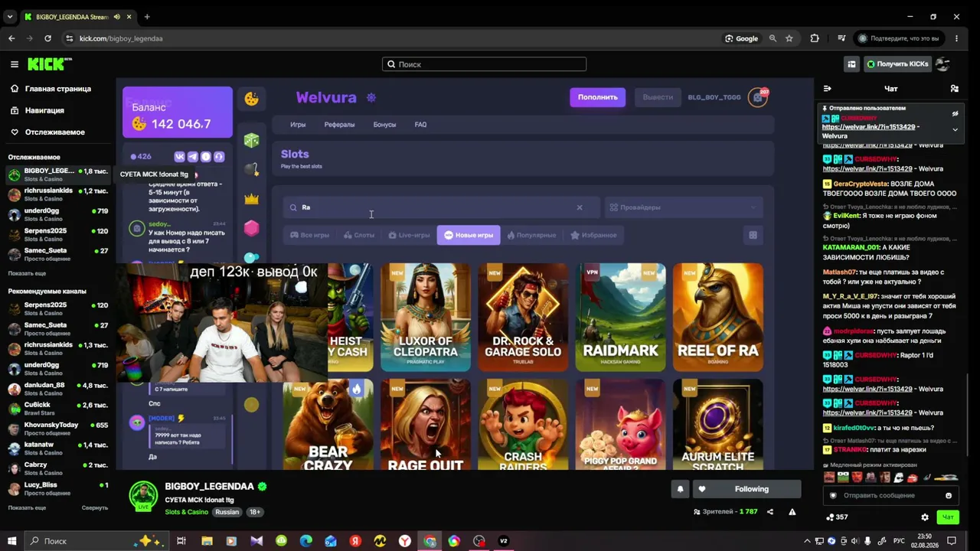Click the Вывести withdraw button
The width and height of the screenshot is (980, 551).
pyautogui.click(x=658, y=97)
